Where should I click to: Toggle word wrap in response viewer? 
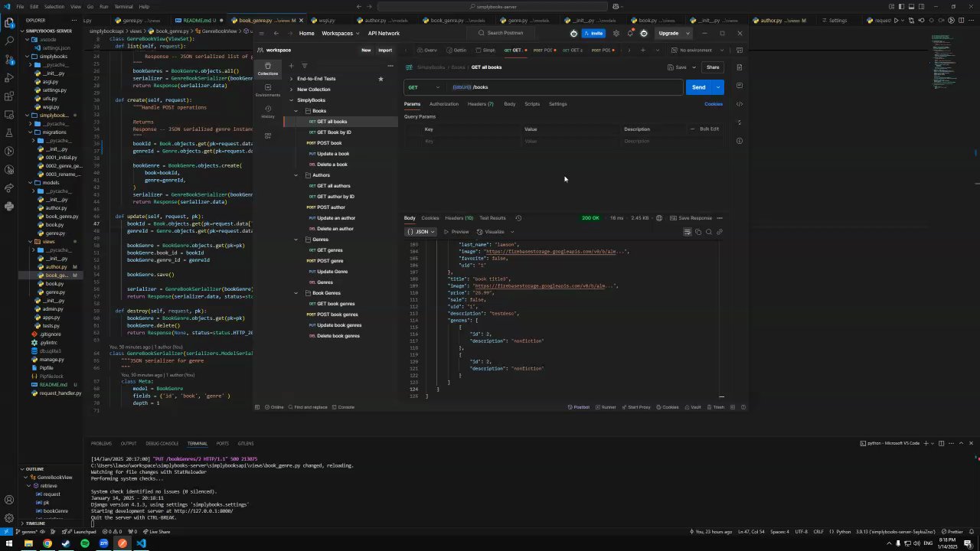(x=688, y=232)
